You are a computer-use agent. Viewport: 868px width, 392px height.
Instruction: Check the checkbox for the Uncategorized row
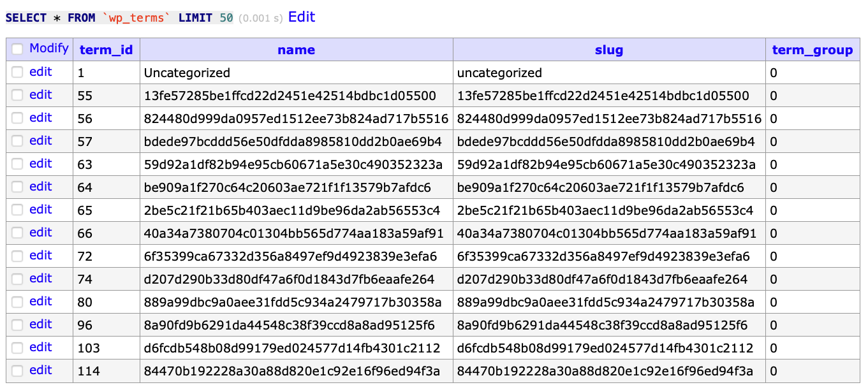(17, 72)
